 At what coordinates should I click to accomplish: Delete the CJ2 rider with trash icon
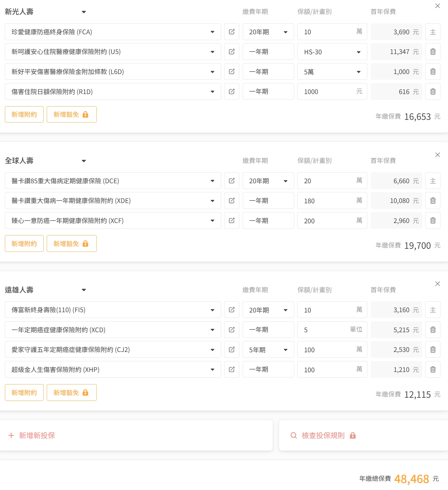433,350
